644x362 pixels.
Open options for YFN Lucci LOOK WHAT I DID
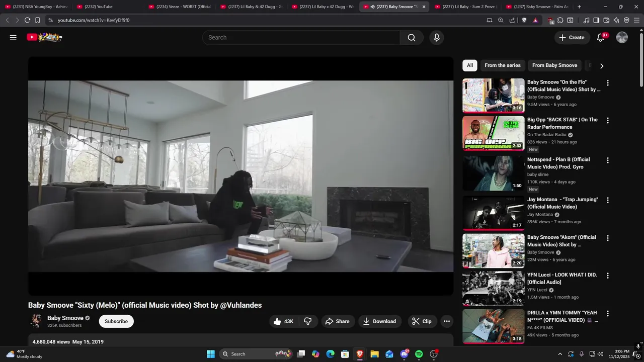click(x=607, y=276)
